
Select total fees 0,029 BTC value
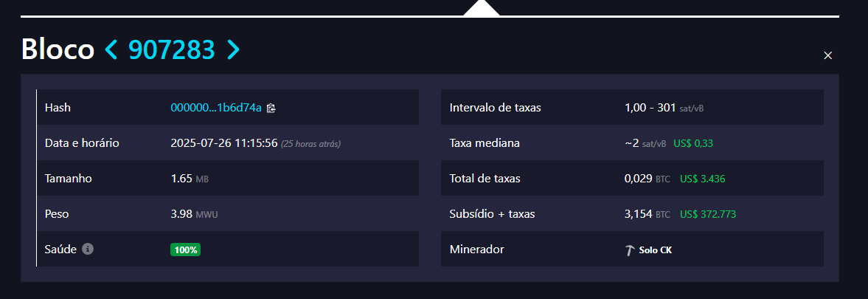coord(647,179)
